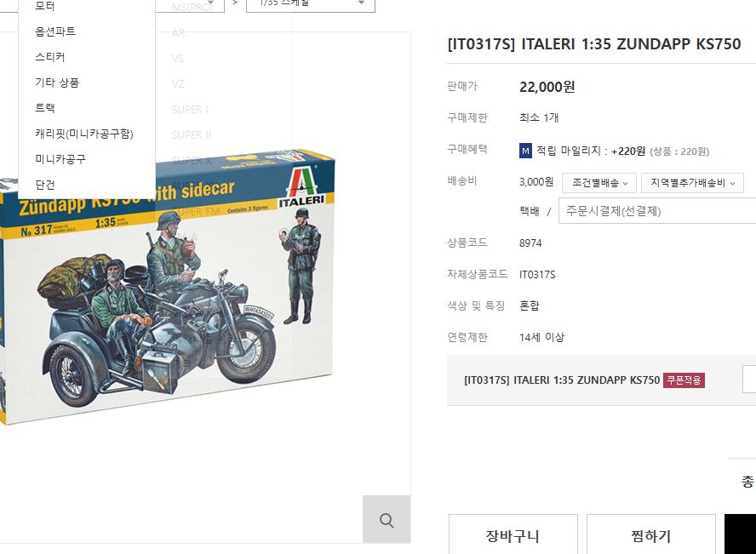Click the Zündapp KS750 box art image
Screen dimensions: 756x554
point(166,288)
